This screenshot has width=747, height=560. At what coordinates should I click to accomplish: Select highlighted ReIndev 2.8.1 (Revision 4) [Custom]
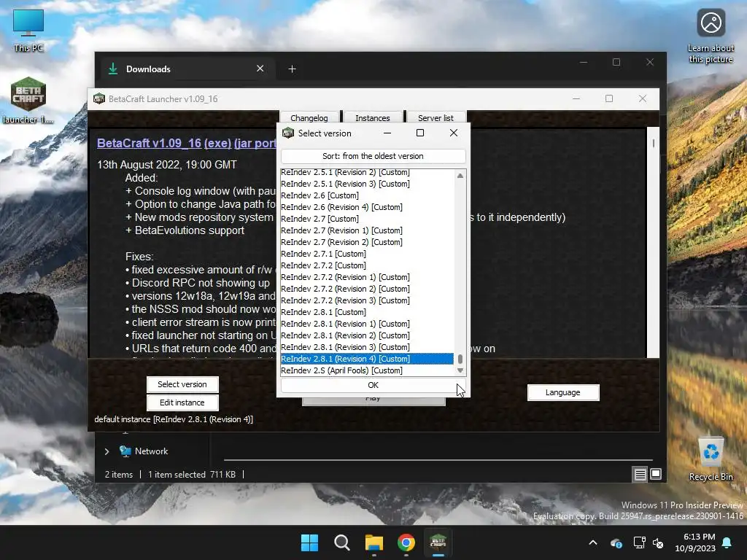coord(367,359)
